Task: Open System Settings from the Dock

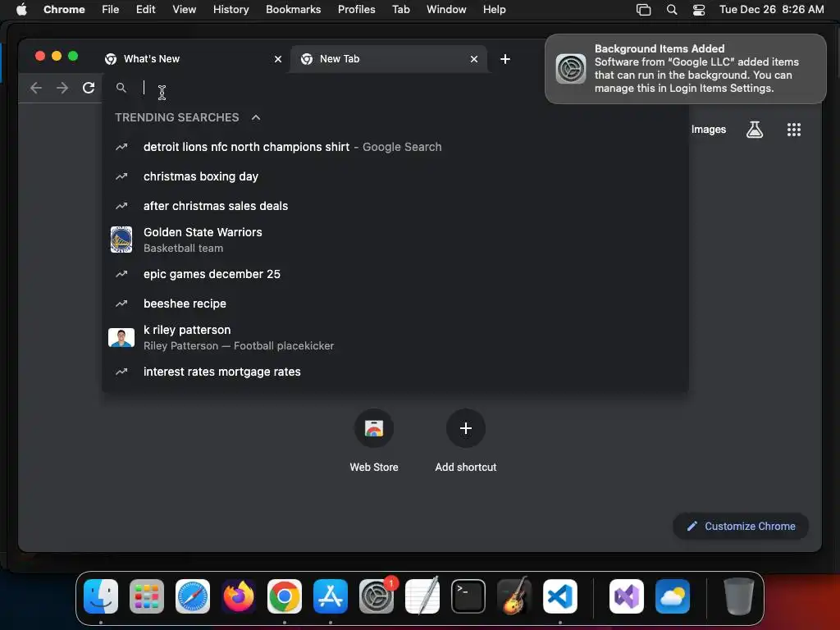Action: tap(377, 596)
